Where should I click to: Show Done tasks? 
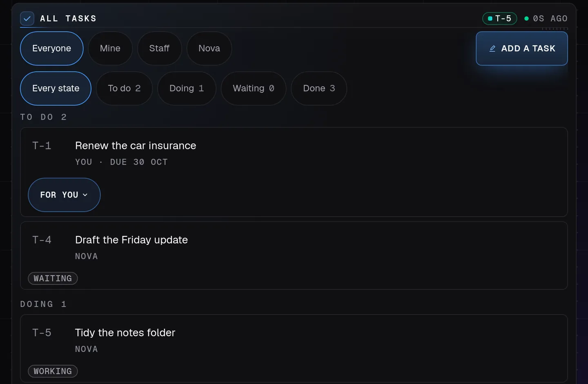tap(319, 89)
